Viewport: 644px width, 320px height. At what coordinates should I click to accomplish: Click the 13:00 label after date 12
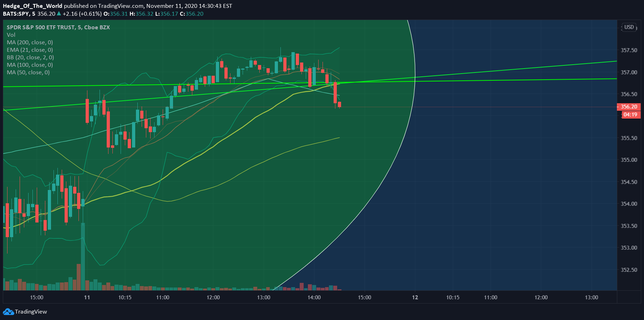click(592, 297)
